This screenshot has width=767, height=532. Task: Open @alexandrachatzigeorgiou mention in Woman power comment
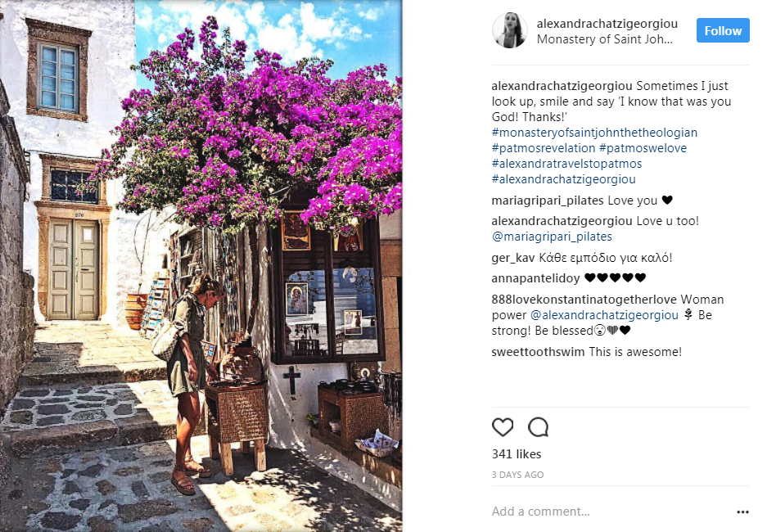point(604,315)
